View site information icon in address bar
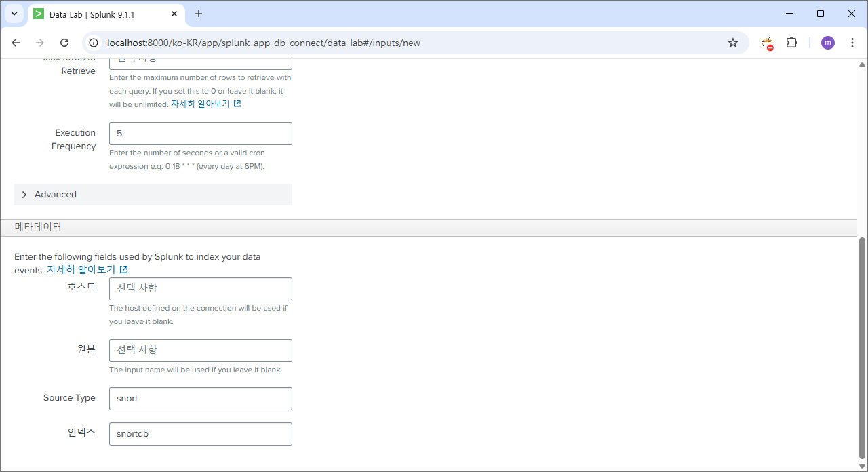Image resolution: width=868 pixels, height=472 pixels. pyautogui.click(x=94, y=43)
